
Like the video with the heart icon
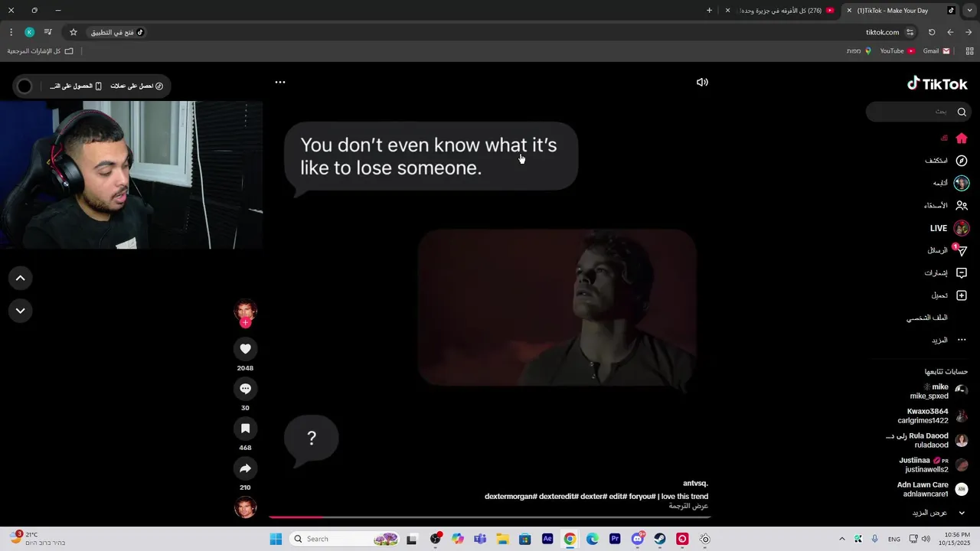[245, 349]
